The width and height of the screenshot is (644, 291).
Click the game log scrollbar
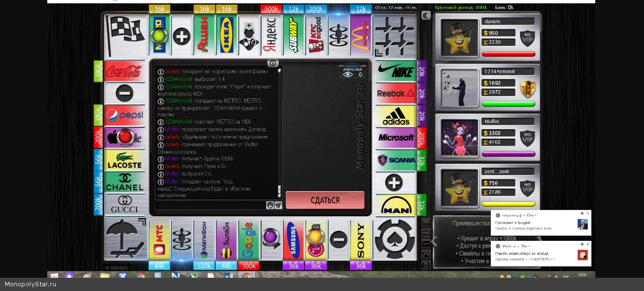(x=279, y=133)
